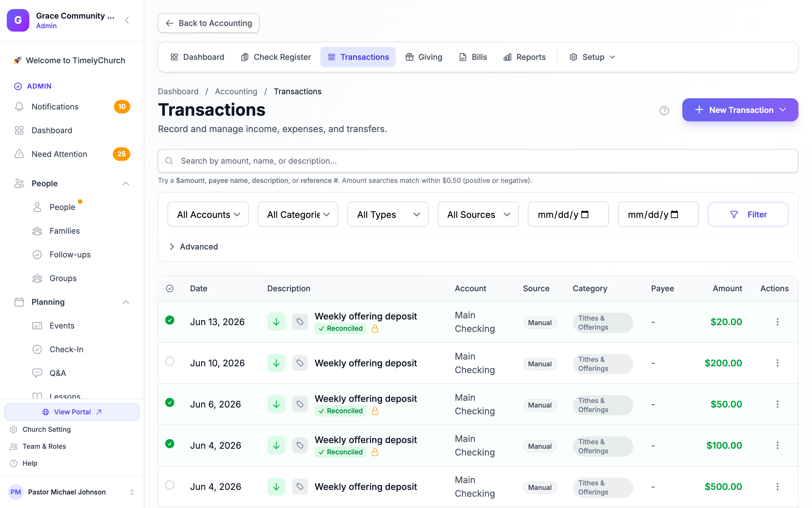Open actions menu for the $200.00 transaction
Viewport: 812px width, 508px height.
[777, 363]
